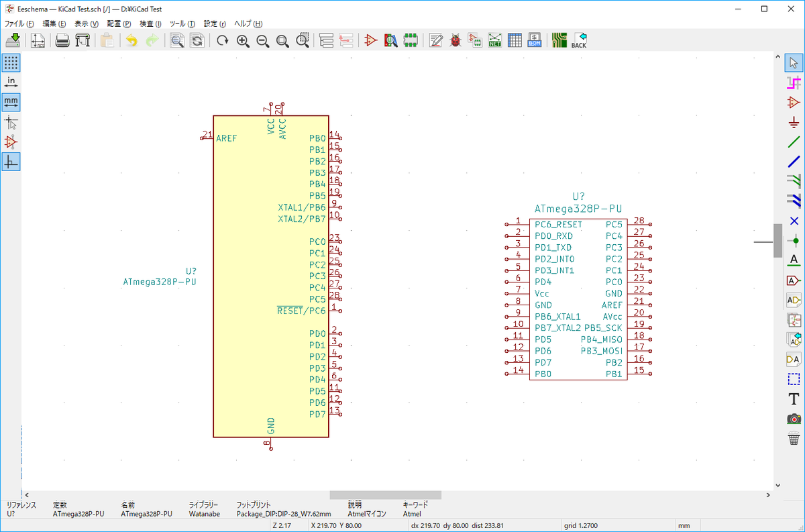Open find and replace tool

click(x=197, y=40)
